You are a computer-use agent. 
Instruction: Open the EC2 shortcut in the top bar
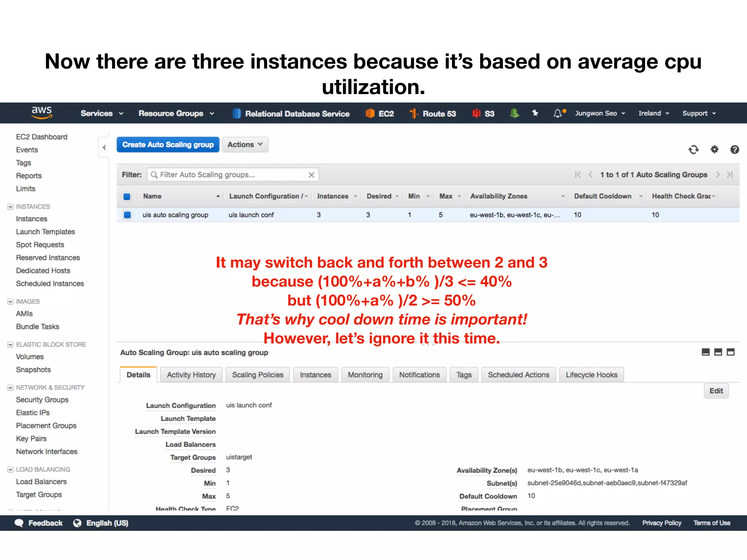[380, 114]
